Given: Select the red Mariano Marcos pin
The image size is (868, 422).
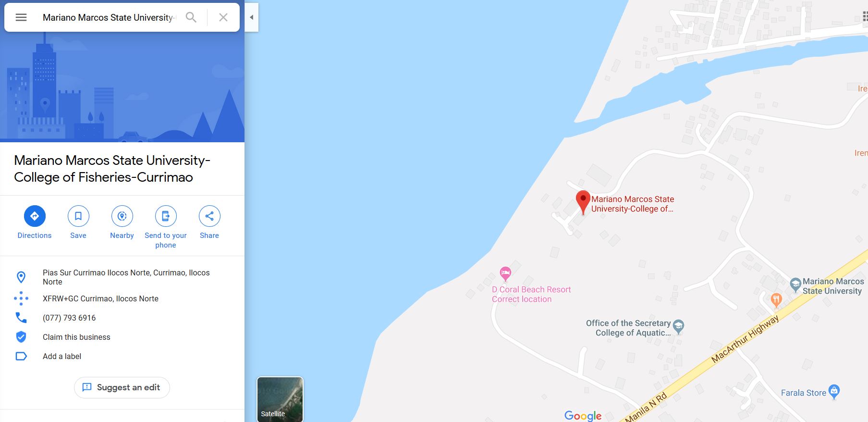Looking at the screenshot, I should pos(583,202).
